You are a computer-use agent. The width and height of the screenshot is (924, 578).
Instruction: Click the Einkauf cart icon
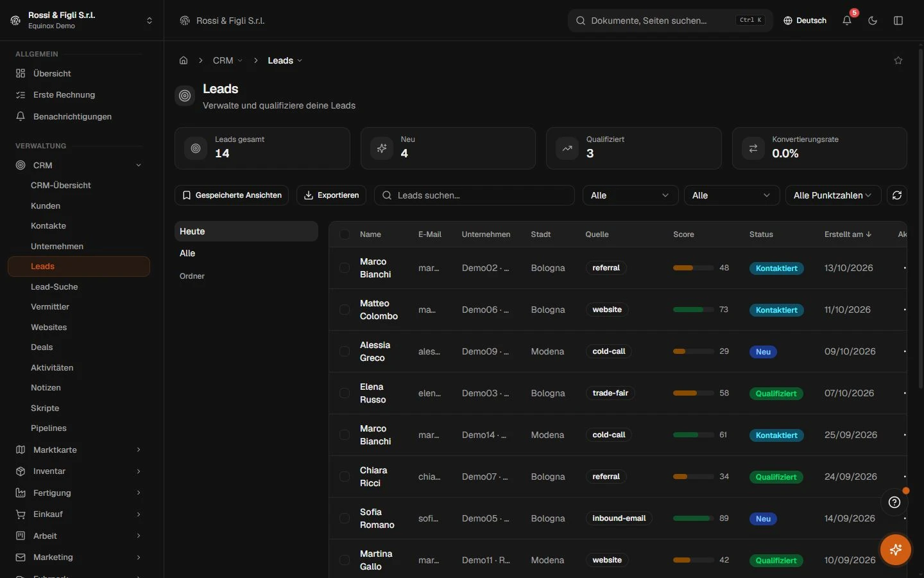pyautogui.click(x=21, y=514)
